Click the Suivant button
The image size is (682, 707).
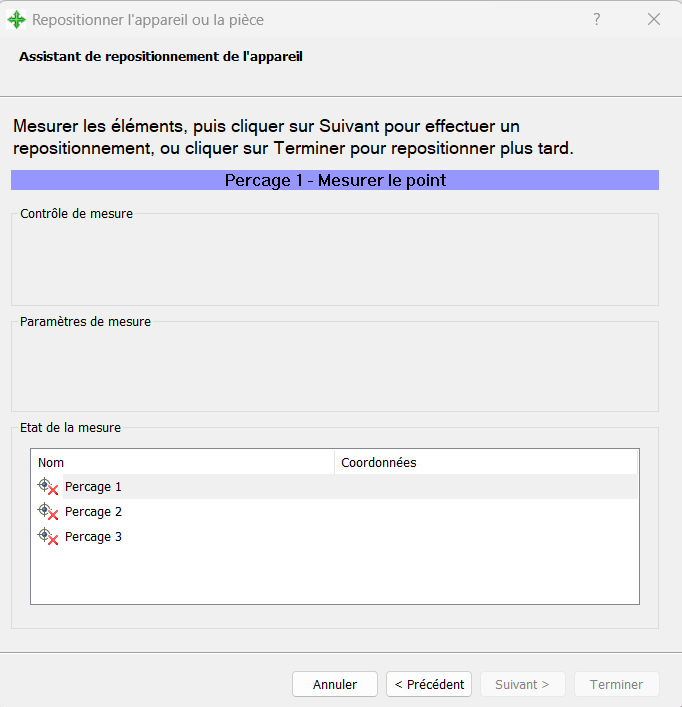[x=522, y=684]
